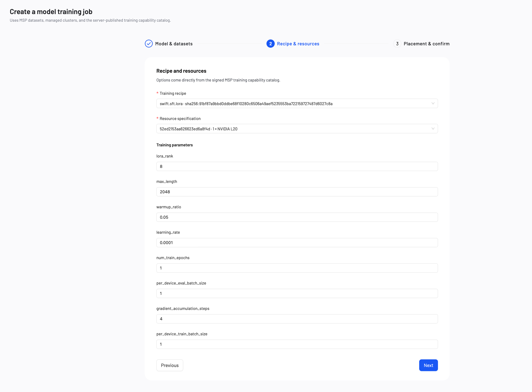Click the gradient_accumulation_steps input field
This screenshot has height=392, width=532.
tap(297, 319)
